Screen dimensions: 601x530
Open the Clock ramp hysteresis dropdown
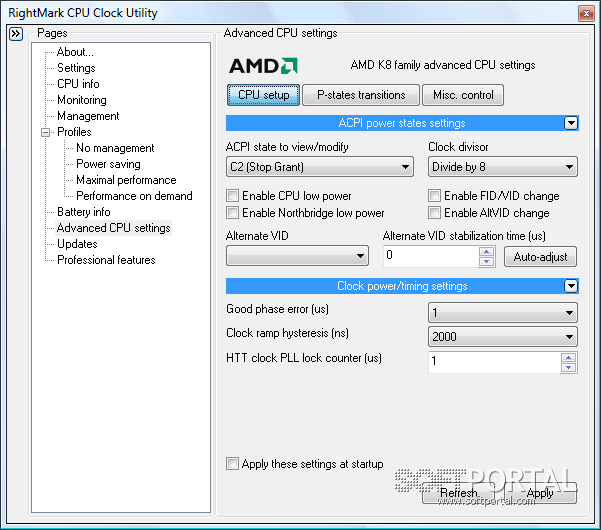[x=502, y=336]
